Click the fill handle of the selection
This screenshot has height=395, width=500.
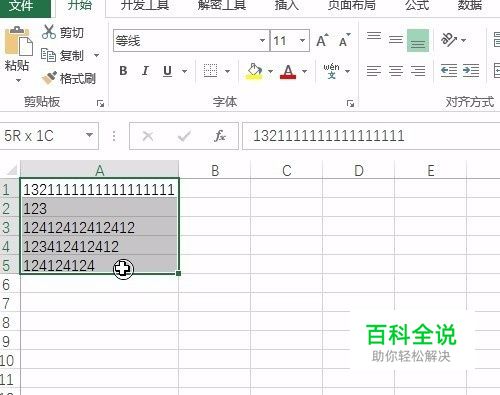pyautogui.click(x=178, y=273)
